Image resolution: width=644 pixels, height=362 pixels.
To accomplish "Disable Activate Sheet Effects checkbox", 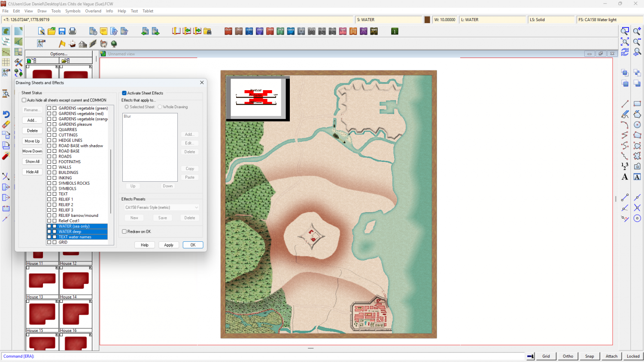I will click(125, 93).
